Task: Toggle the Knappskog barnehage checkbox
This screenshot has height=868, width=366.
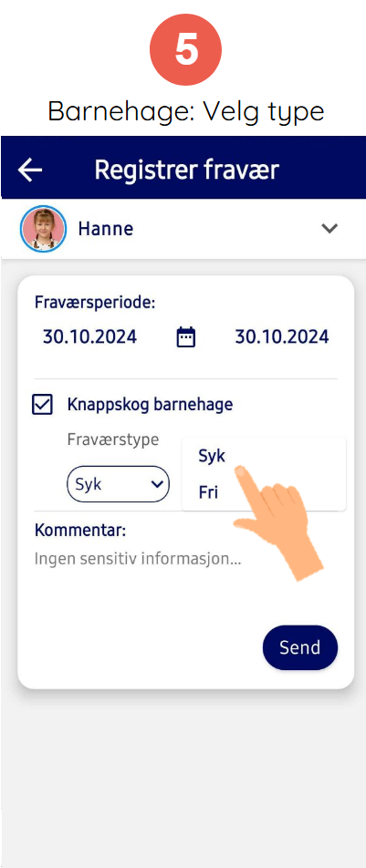Action: pos(43,405)
